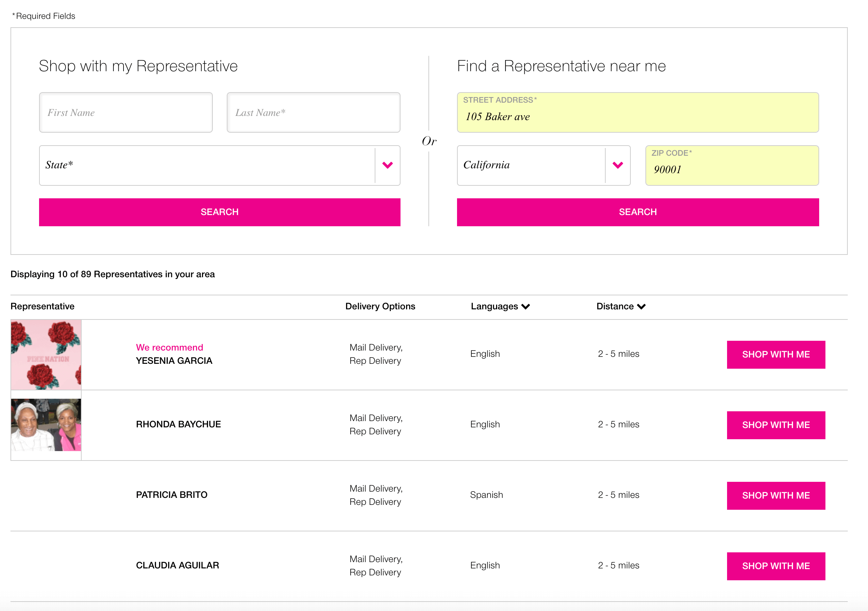
Task: Open Rhonda Baychue's profile photo
Action: [46, 425]
